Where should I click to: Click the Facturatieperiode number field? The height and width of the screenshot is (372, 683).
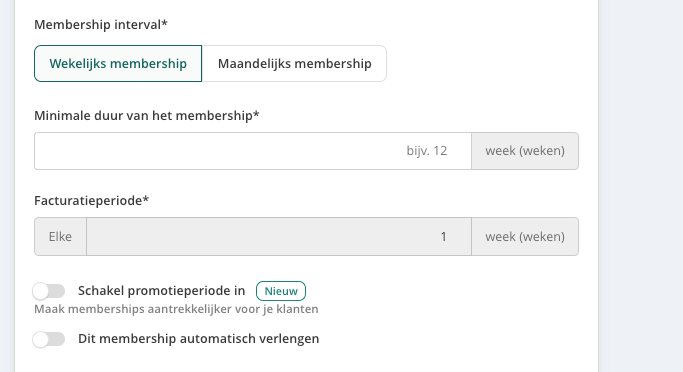tap(279, 237)
